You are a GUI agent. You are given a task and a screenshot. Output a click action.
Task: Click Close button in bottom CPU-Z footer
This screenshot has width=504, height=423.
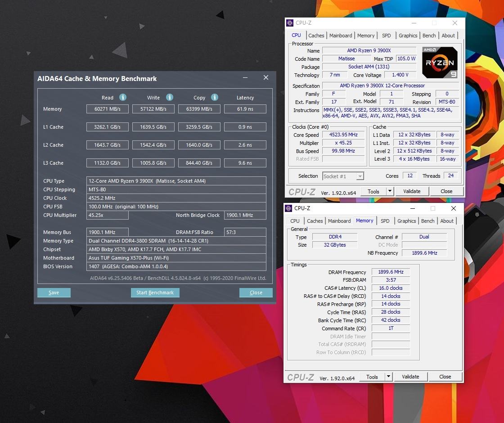pyautogui.click(x=445, y=377)
